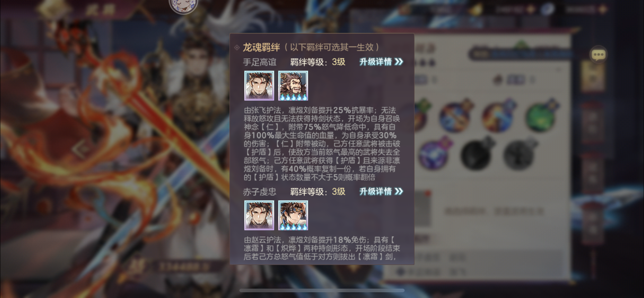Screen dimensions: 644x298
Task: Select the first dark locked gem slot
Action: [x=477, y=154]
